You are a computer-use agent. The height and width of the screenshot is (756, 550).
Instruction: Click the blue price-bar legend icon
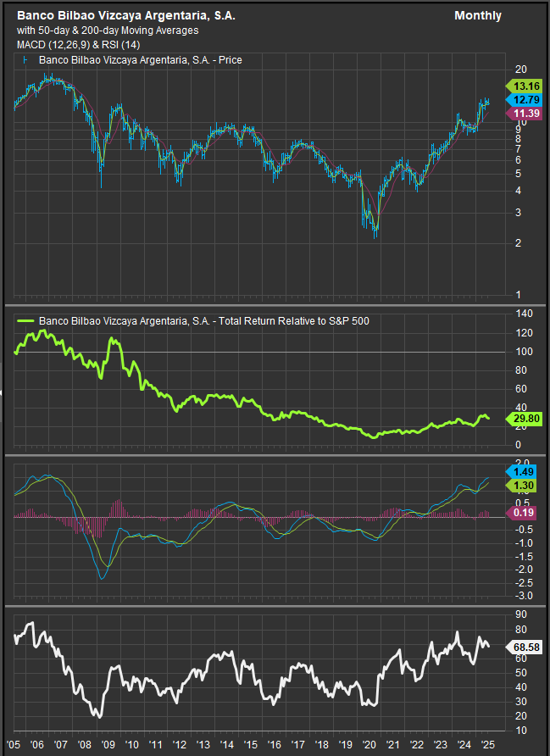click(25, 60)
